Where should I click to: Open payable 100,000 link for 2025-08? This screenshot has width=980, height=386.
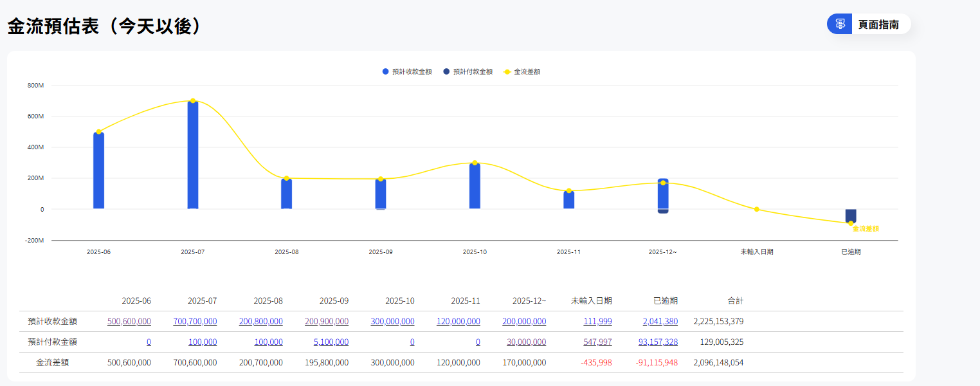click(x=269, y=342)
